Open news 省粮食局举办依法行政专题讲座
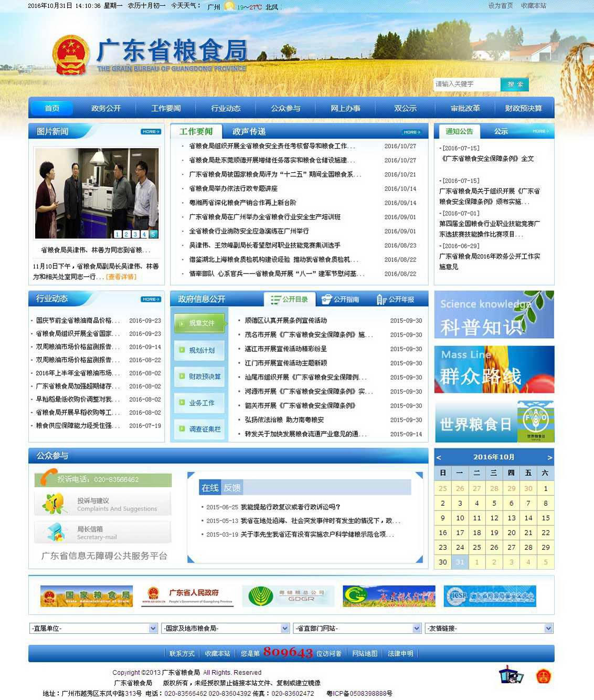This screenshot has width=594, height=700. pos(234,189)
